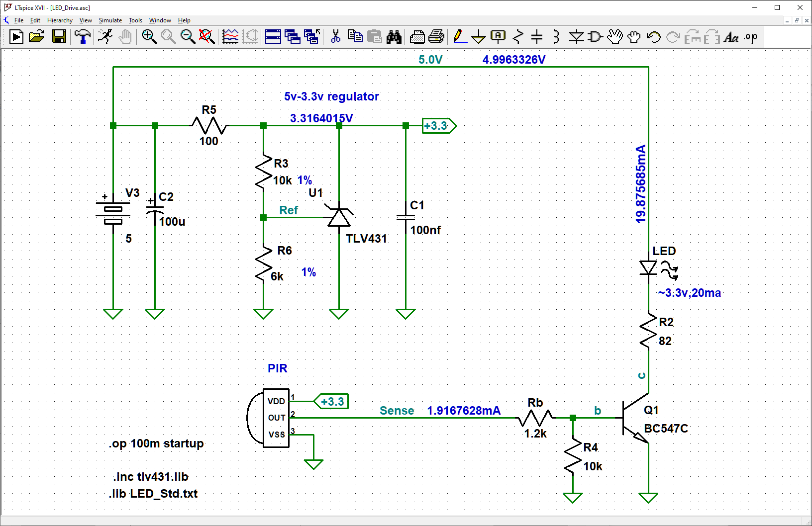Zoom in with the plus magnifier
Image resolution: width=812 pixels, height=526 pixels.
149,37
